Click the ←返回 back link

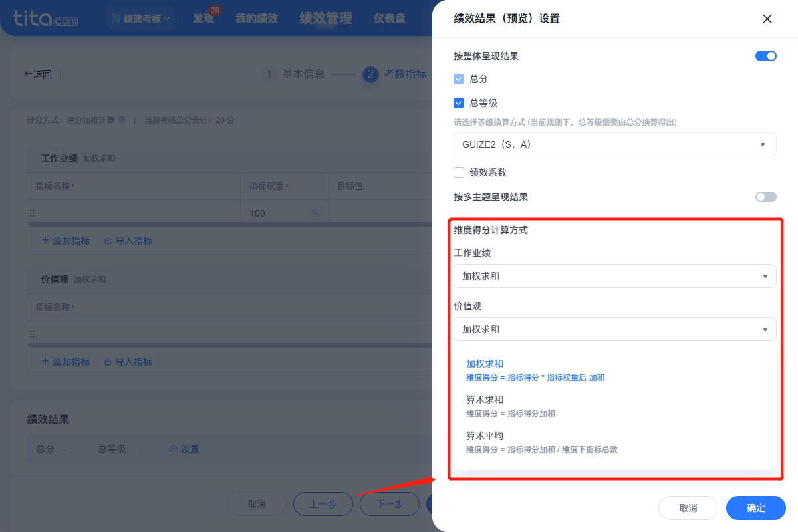tap(39, 74)
